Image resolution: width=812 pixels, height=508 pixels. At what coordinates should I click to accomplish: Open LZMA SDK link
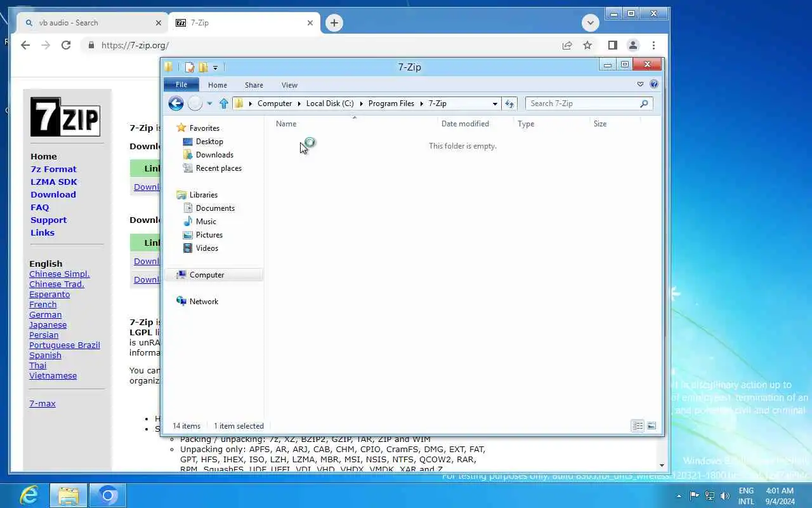(54, 182)
